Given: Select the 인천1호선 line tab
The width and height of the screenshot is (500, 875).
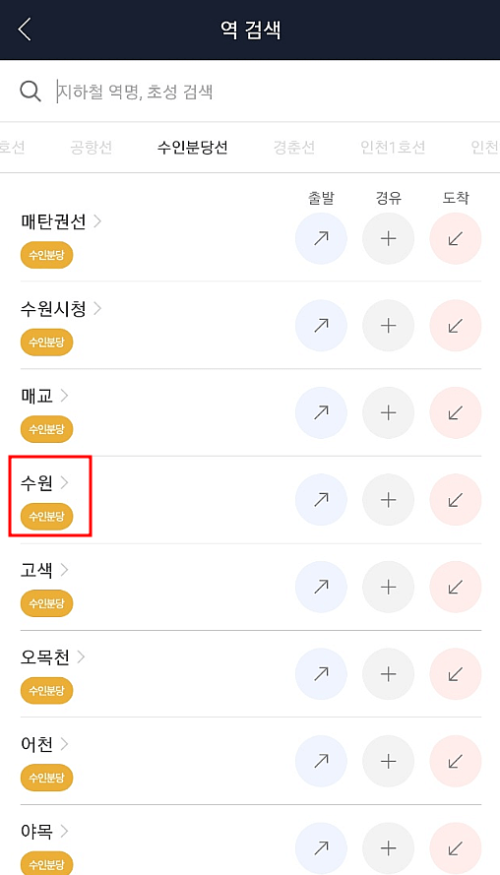Looking at the screenshot, I should (x=393, y=148).
